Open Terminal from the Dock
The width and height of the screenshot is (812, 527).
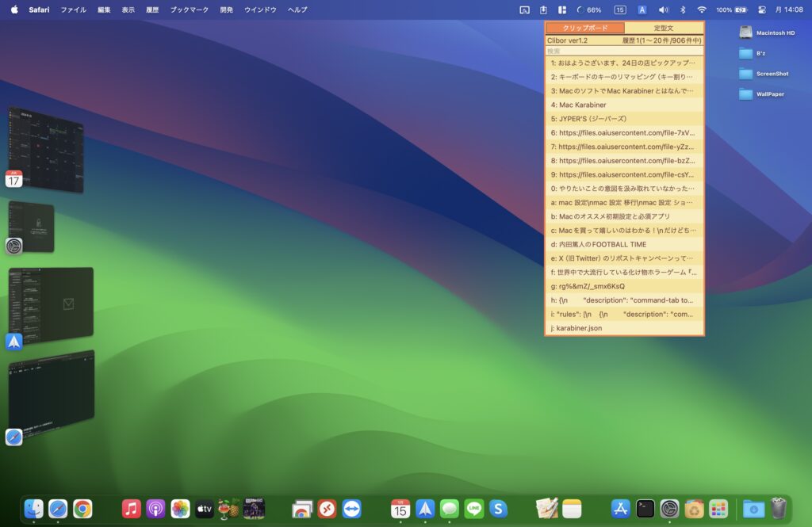645,509
